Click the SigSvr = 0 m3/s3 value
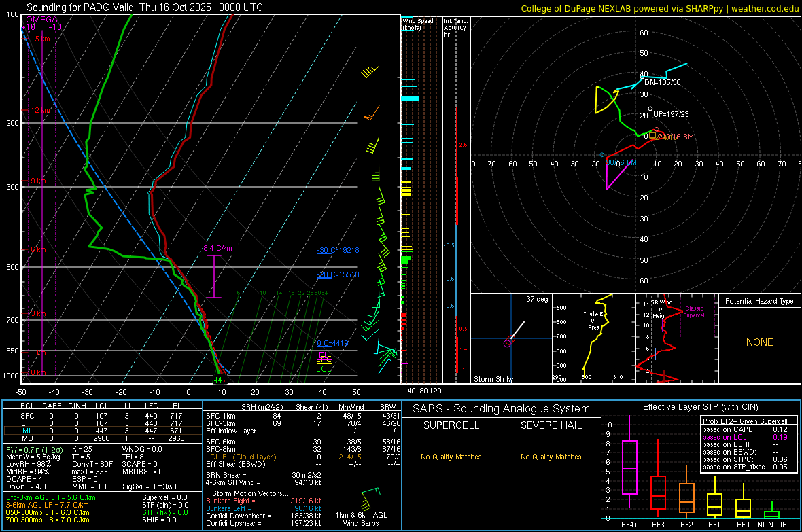 [x=150, y=486]
